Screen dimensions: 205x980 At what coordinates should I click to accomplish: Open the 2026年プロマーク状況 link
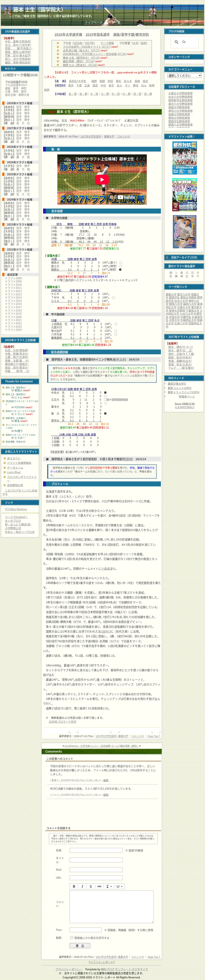tap(62, 722)
